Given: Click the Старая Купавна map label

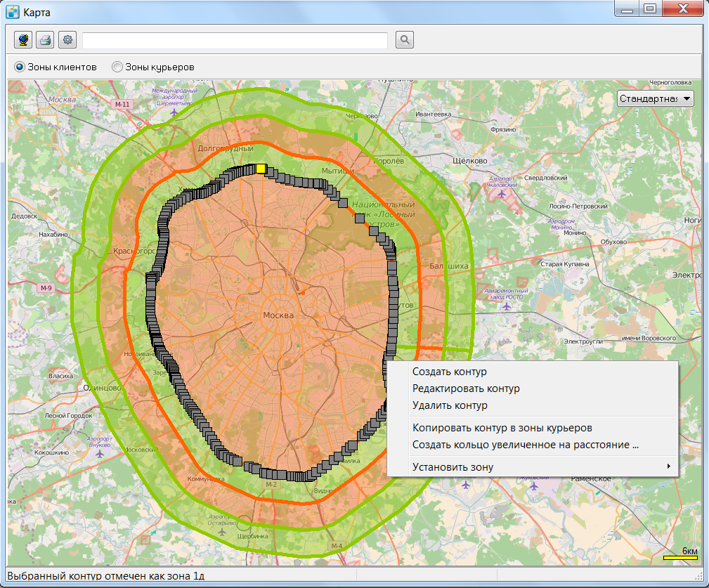Looking at the screenshot, I should click(x=565, y=264).
